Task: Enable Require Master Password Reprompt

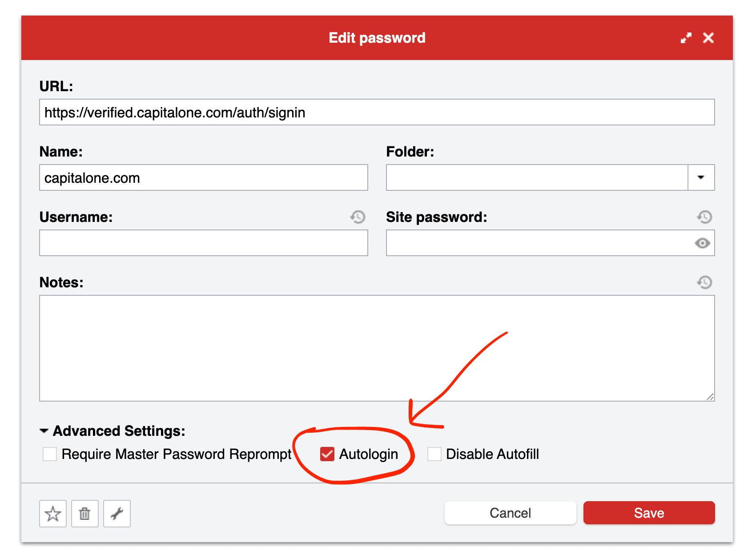Action: (x=49, y=454)
